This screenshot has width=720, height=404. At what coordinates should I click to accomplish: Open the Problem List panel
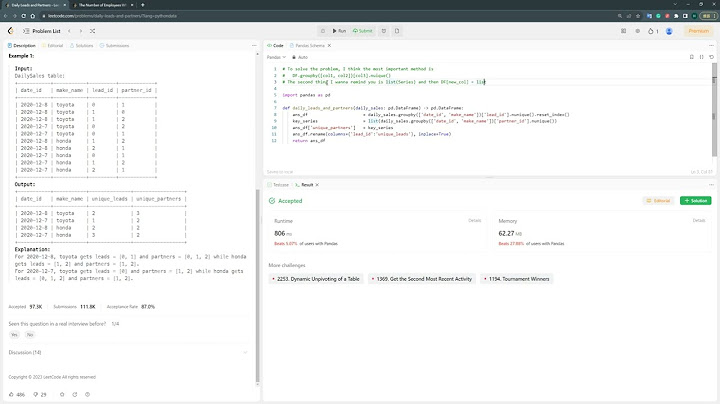click(x=42, y=31)
